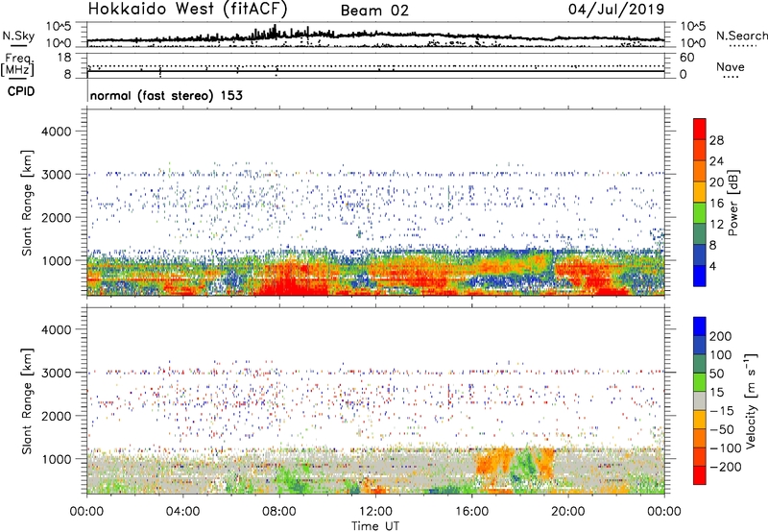Viewport: 768px width, 532px height.
Task: Click "Slant Range [km]" on the velocity panel
Action: 27,401
